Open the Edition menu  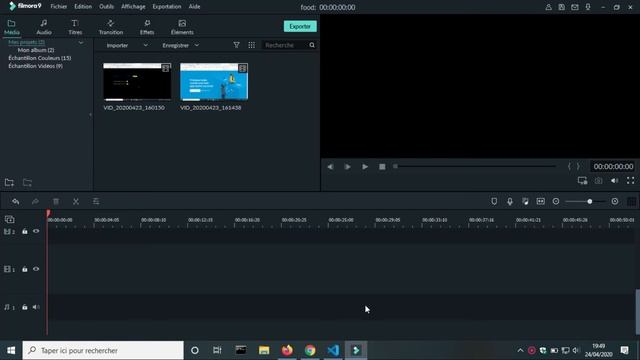point(83,7)
